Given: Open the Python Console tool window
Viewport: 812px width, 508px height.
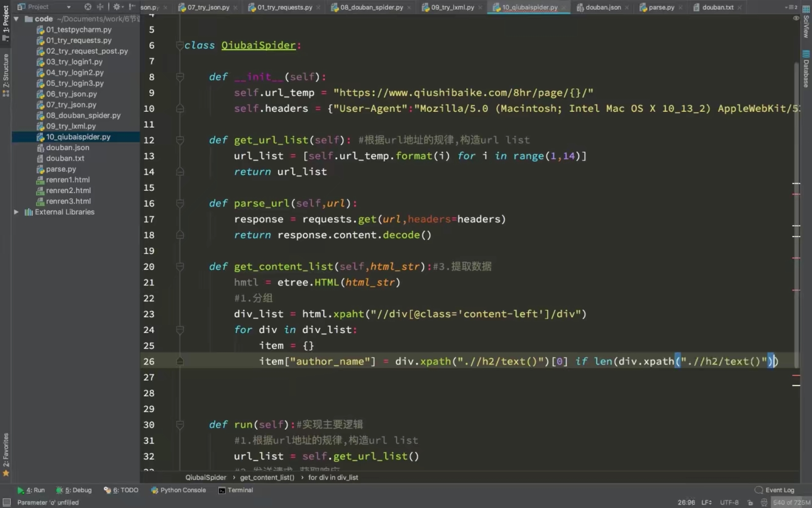Looking at the screenshot, I should (178, 490).
